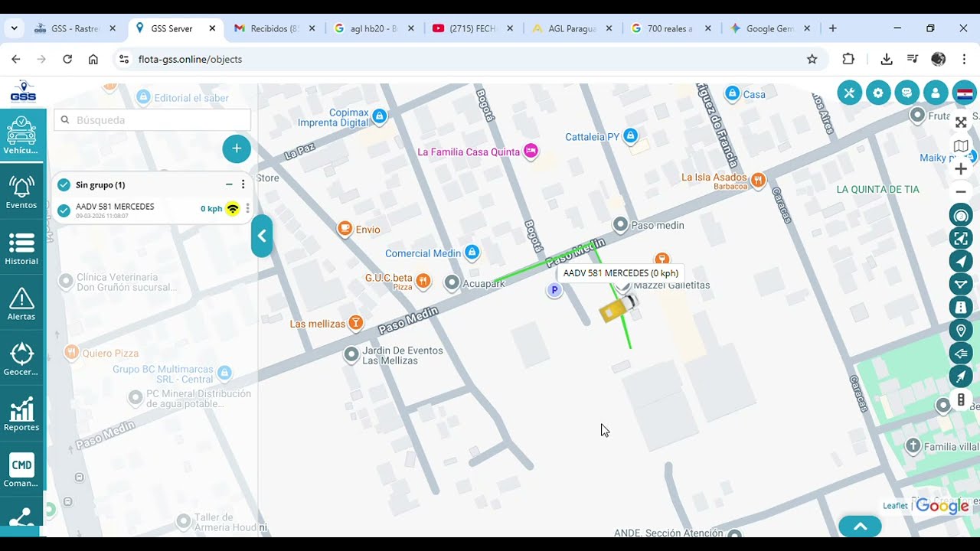This screenshot has width=980, height=551.
Task: Switch to the (2715) YouTube tab
Action: 472,28
